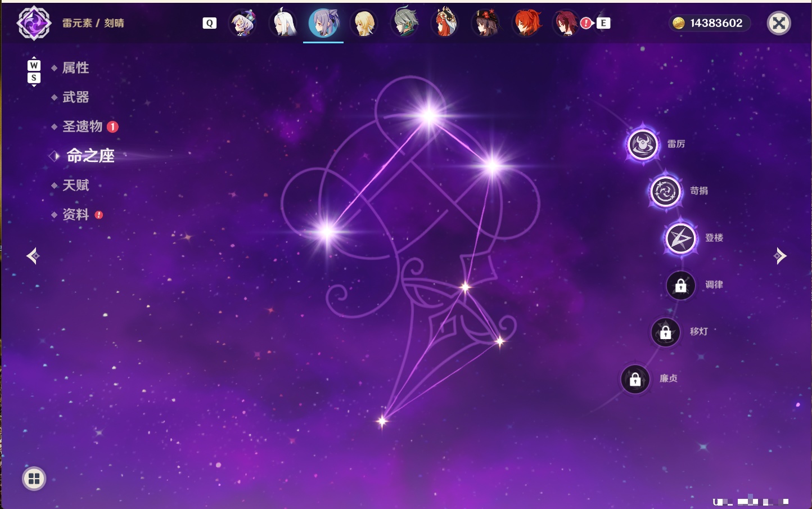Viewport: 812px width, 509px height.
Task: Open the 天赋 talents tab
Action: point(75,185)
